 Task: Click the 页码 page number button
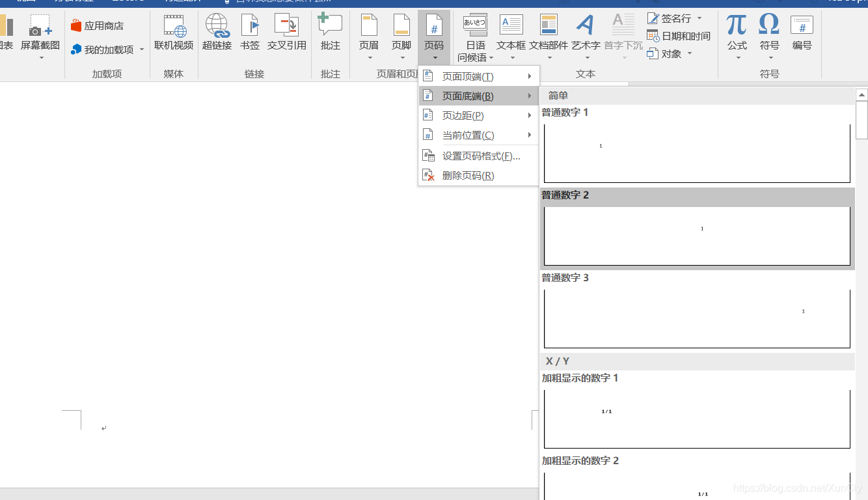pos(434,36)
